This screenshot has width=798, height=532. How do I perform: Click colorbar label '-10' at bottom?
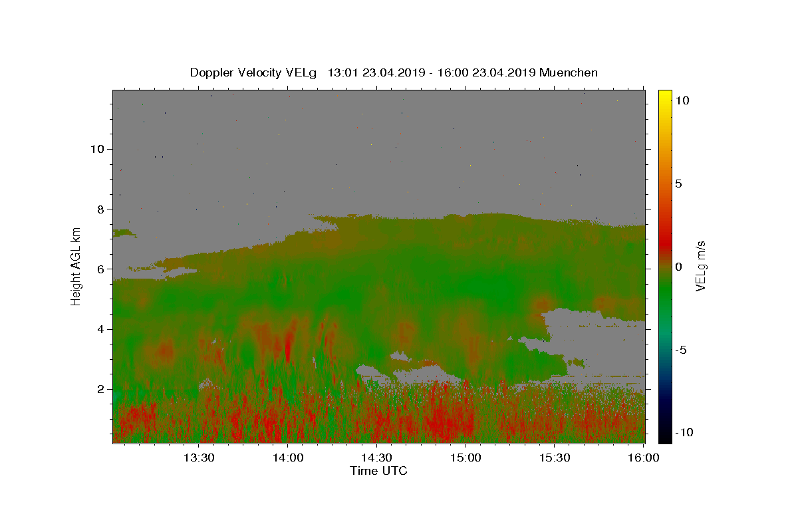pos(683,432)
